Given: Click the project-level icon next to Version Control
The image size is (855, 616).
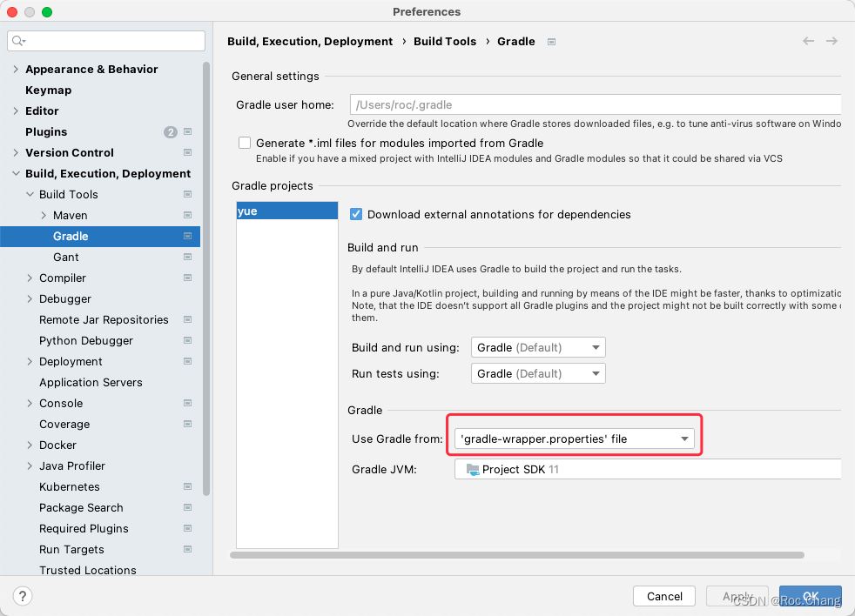Looking at the screenshot, I should (187, 152).
